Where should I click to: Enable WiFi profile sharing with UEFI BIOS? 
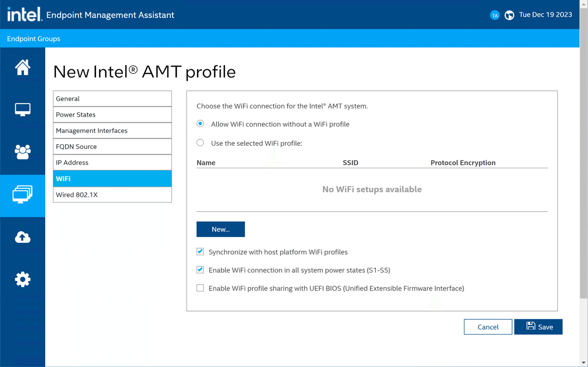tap(200, 288)
